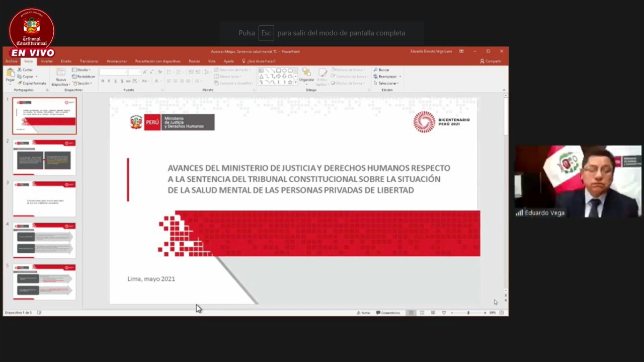Open the Seleccionar dropdown
This screenshot has width=644, height=362.
[387, 83]
